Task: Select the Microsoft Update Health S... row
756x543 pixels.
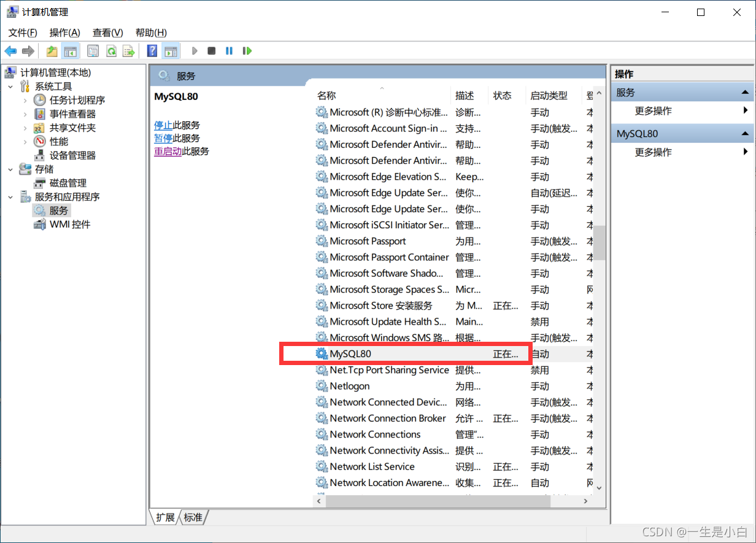Action: [x=453, y=322]
